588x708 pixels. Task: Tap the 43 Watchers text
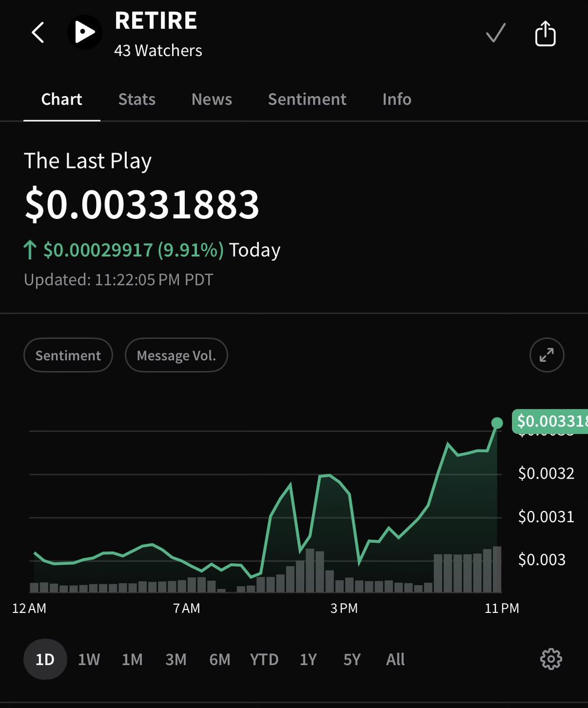[x=158, y=51]
